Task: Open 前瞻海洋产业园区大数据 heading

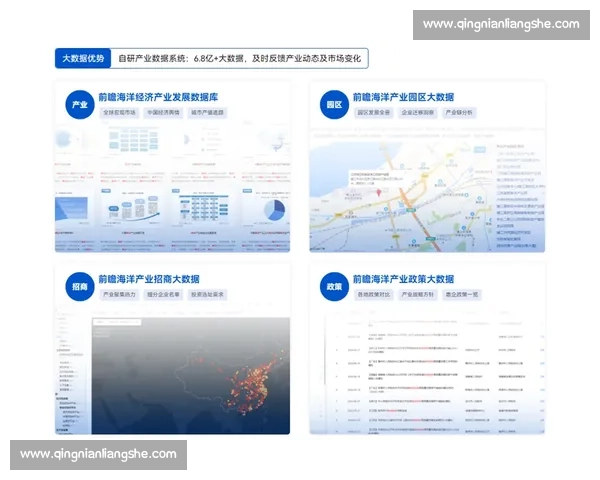Action: coord(403,97)
